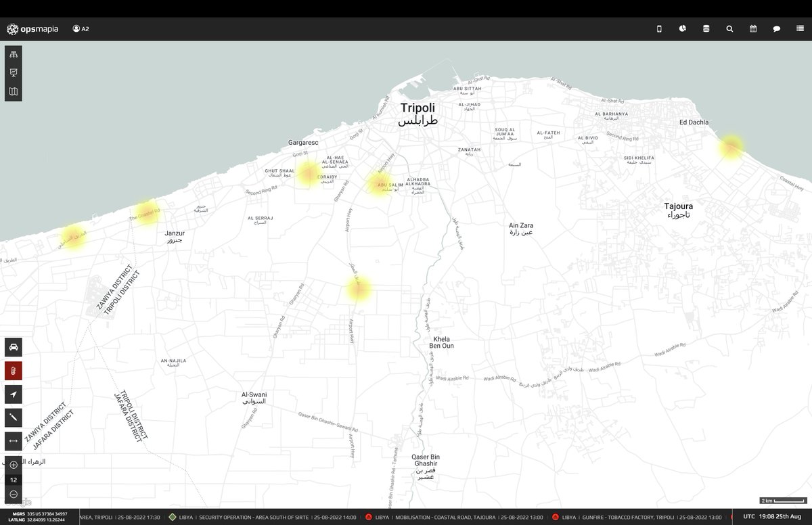The image size is (812, 525).
Task: Click the zoom level 12 indicator
Action: click(x=14, y=480)
